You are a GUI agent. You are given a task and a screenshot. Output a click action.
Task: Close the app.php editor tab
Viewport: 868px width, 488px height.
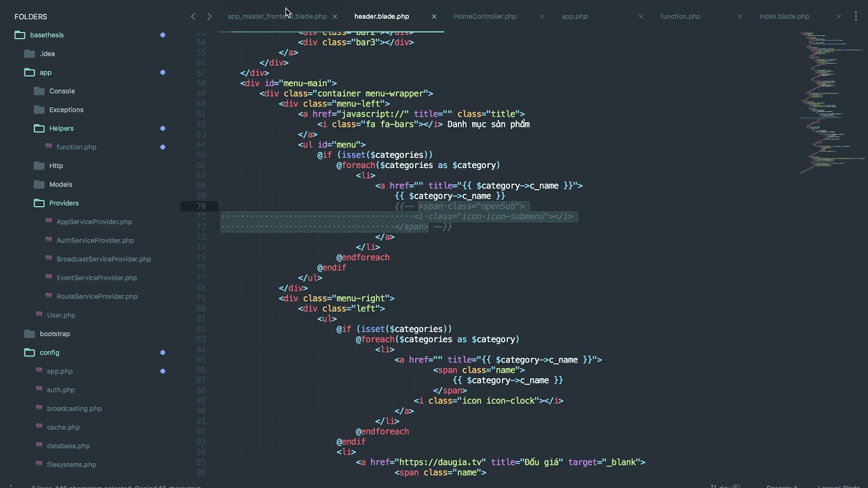click(641, 16)
